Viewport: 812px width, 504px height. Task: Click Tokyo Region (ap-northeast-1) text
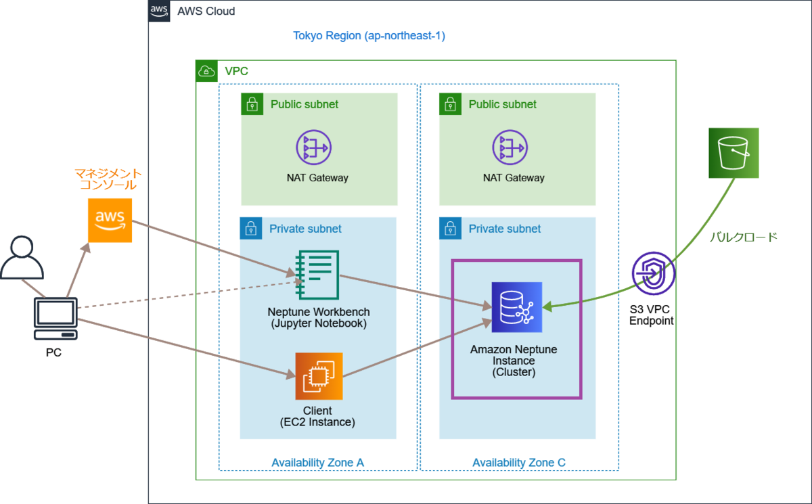click(x=369, y=36)
